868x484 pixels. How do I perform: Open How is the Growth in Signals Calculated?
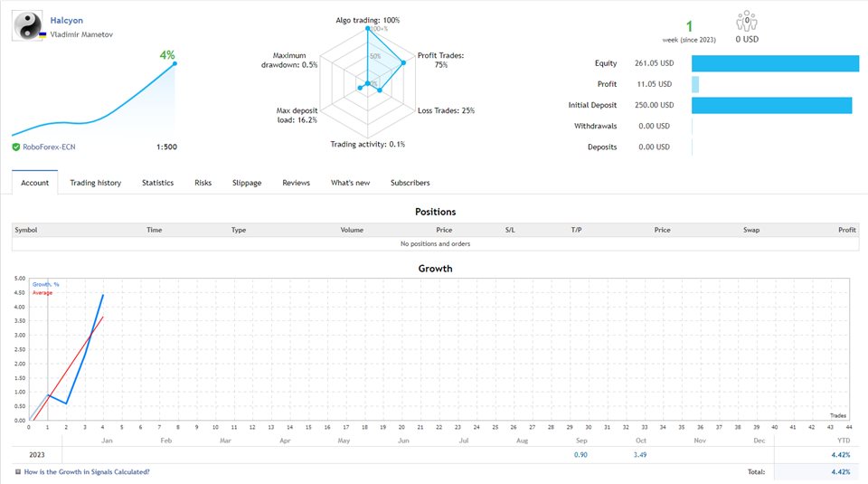coord(87,472)
